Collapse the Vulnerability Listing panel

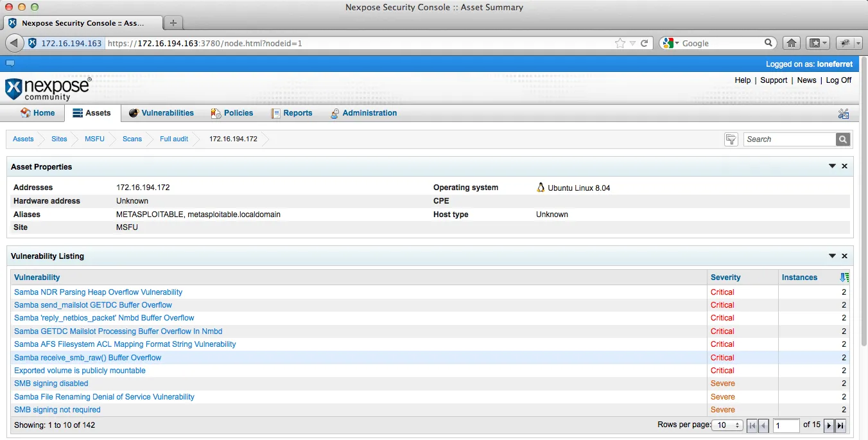pyautogui.click(x=831, y=255)
